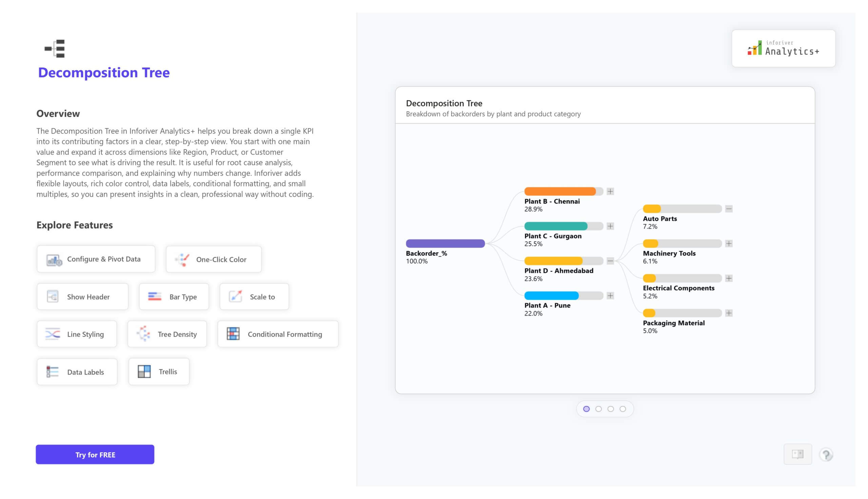Select the first carousel dot
The height and width of the screenshot is (499, 868).
(587, 409)
